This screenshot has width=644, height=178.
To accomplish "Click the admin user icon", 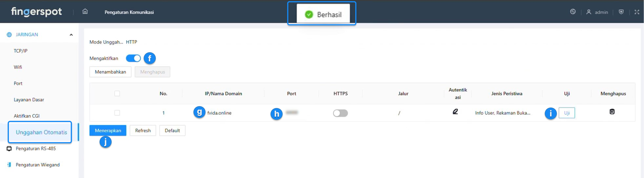I will 589,12.
